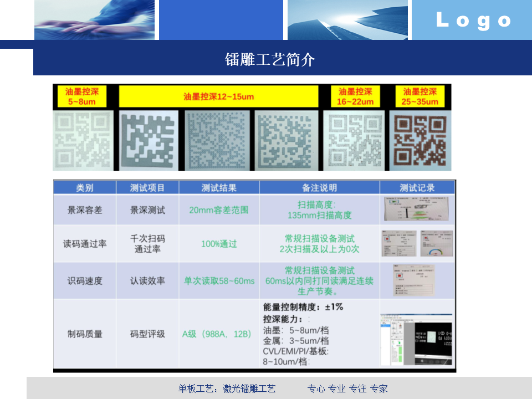Click the table header 测试记录
This screenshot has height=399, width=532.
[x=417, y=188]
